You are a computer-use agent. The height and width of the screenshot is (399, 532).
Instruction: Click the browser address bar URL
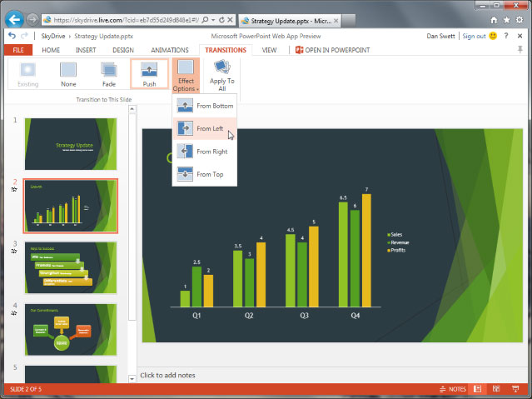point(127,20)
